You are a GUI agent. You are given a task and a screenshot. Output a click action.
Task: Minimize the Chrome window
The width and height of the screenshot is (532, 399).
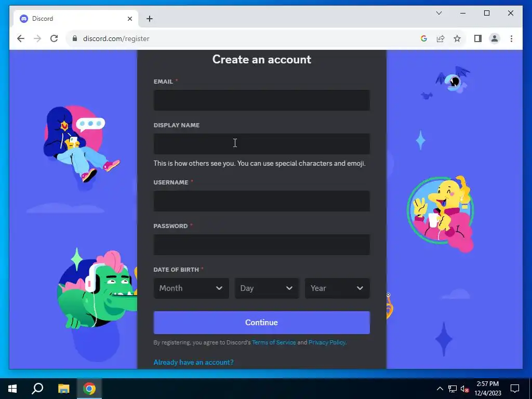[463, 13]
